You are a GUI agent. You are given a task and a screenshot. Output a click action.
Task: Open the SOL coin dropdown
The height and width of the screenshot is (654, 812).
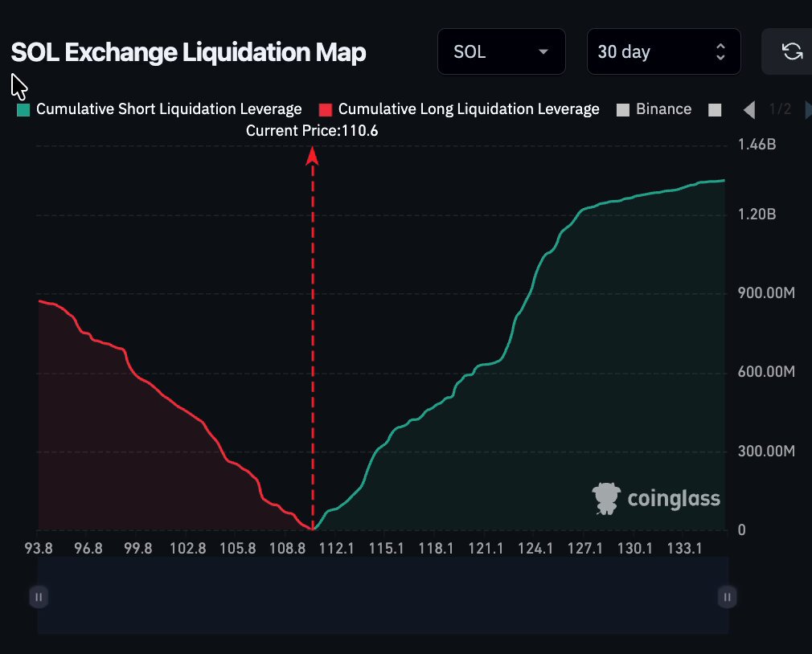502,51
